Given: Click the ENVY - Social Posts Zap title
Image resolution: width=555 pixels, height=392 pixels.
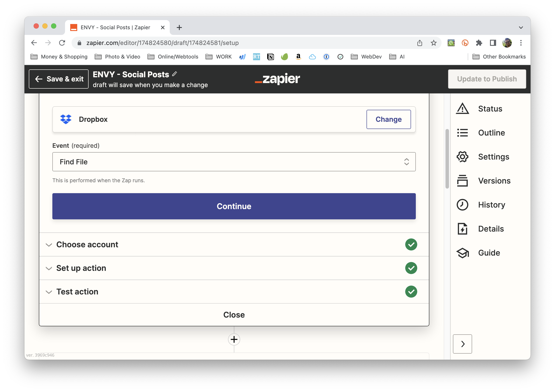Looking at the screenshot, I should [131, 74].
